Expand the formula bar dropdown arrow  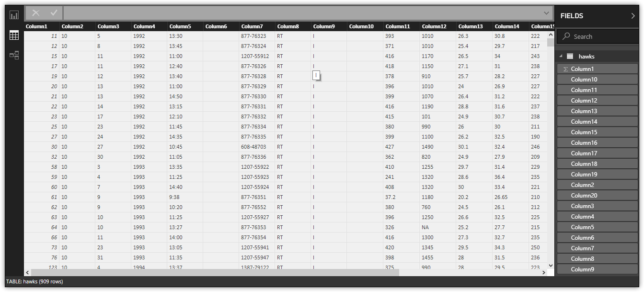pyautogui.click(x=547, y=13)
